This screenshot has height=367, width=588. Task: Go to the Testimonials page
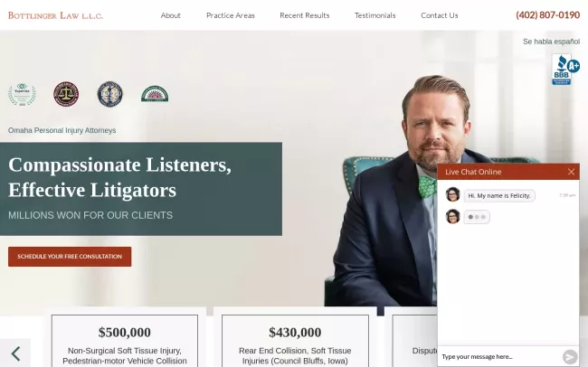(375, 15)
